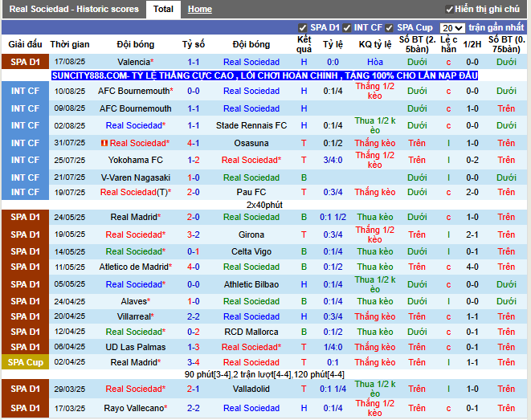
Task: Open the 3-4 score of SPA Cup match
Action: 194,362
